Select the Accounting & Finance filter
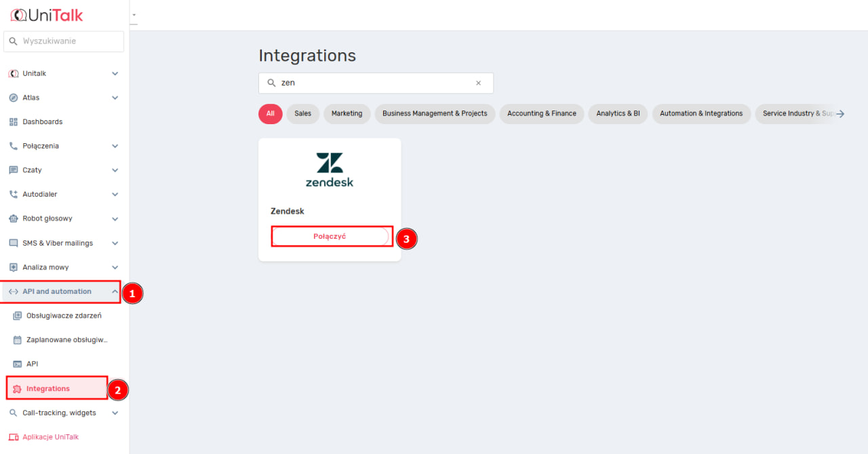868x454 pixels. point(541,114)
